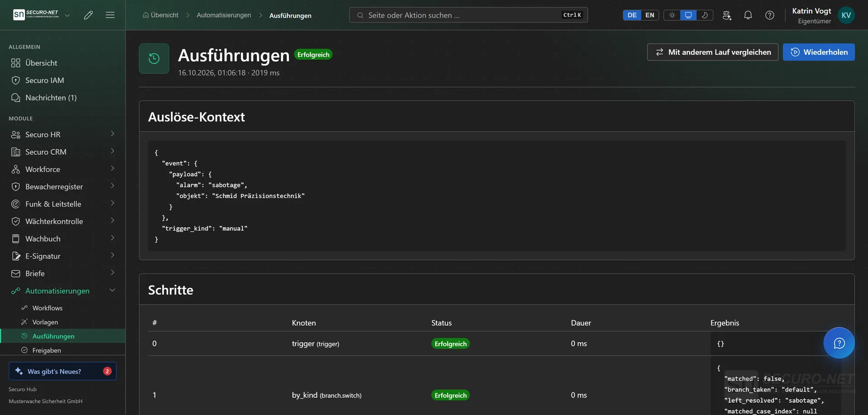Click the history icon beside Ausführungen title
Screen dimensions: 868x415
coord(154,59)
